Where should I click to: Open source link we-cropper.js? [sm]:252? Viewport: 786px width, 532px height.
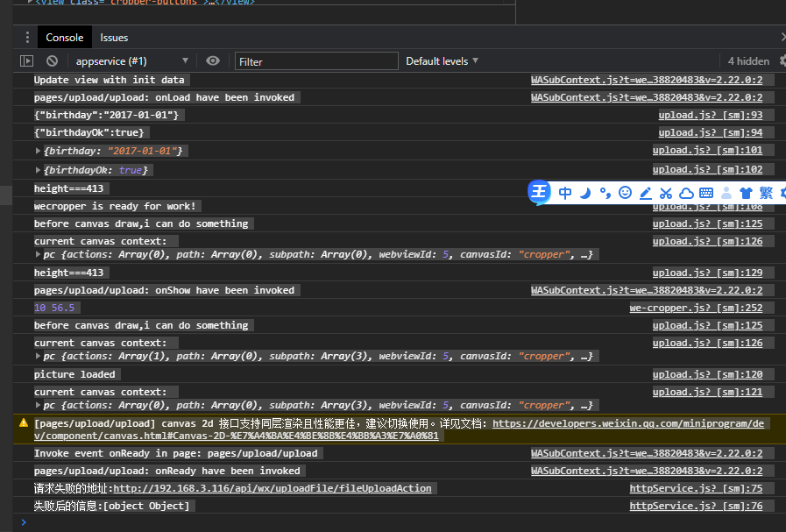point(696,308)
